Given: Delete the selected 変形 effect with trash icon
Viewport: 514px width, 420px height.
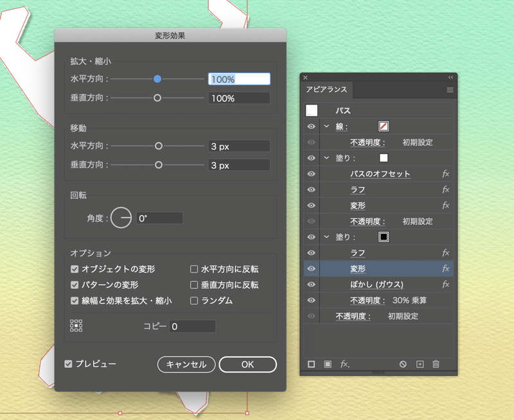Looking at the screenshot, I should (x=436, y=364).
